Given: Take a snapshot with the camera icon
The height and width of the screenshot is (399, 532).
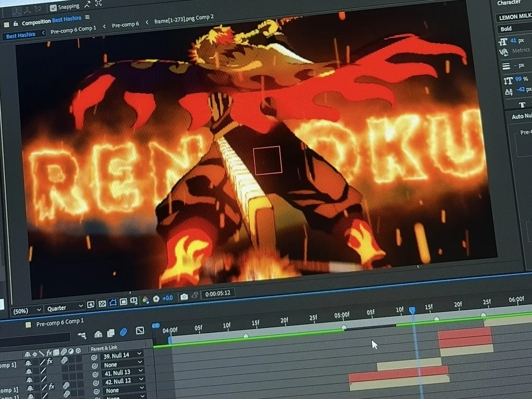Looking at the screenshot, I should coord(184,297).
